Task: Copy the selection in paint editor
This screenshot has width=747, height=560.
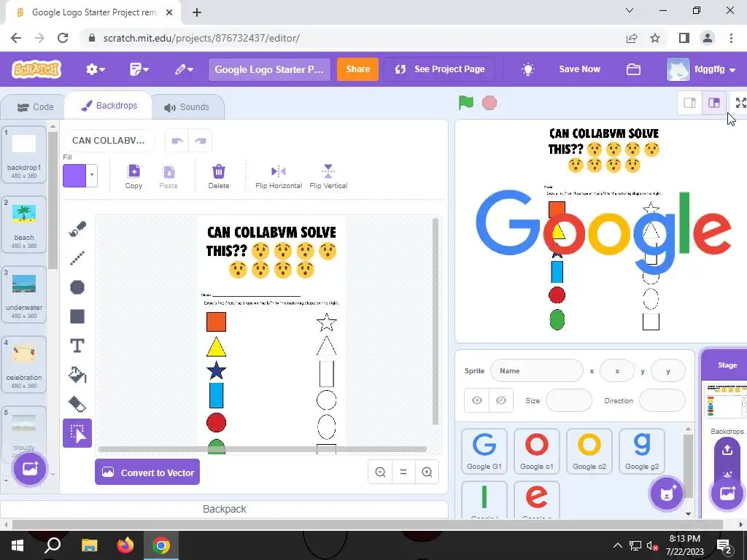Action: (x=133, y=176)
